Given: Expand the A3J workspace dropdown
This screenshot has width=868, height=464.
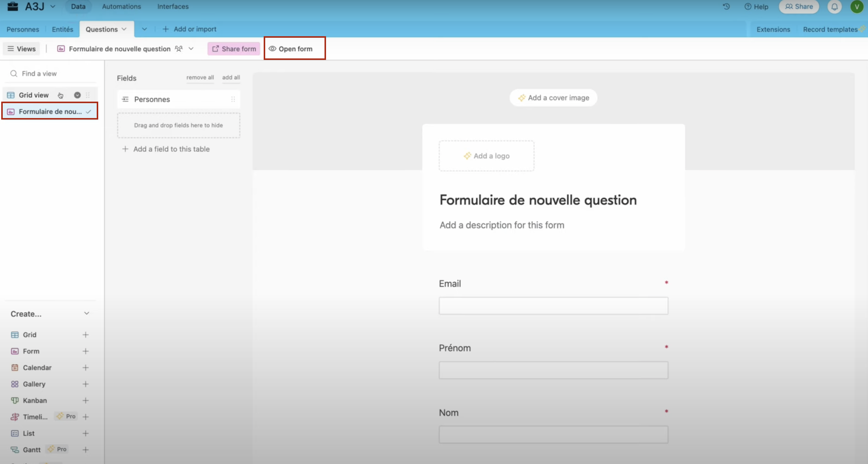Looking at the screenshot, I should point(53,6).
